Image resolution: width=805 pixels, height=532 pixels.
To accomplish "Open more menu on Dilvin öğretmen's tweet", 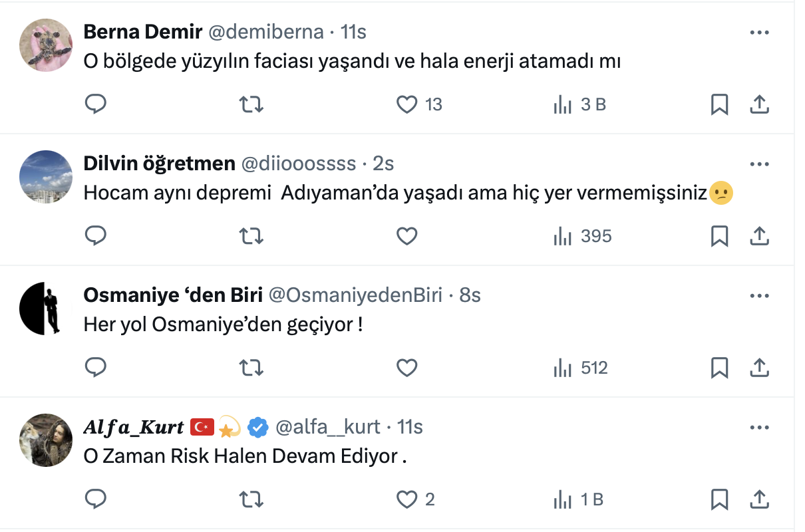I will coord(759,164).
